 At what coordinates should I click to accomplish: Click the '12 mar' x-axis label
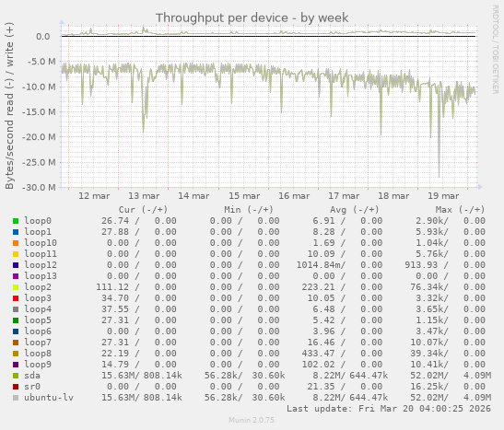[x=94, y=196]
